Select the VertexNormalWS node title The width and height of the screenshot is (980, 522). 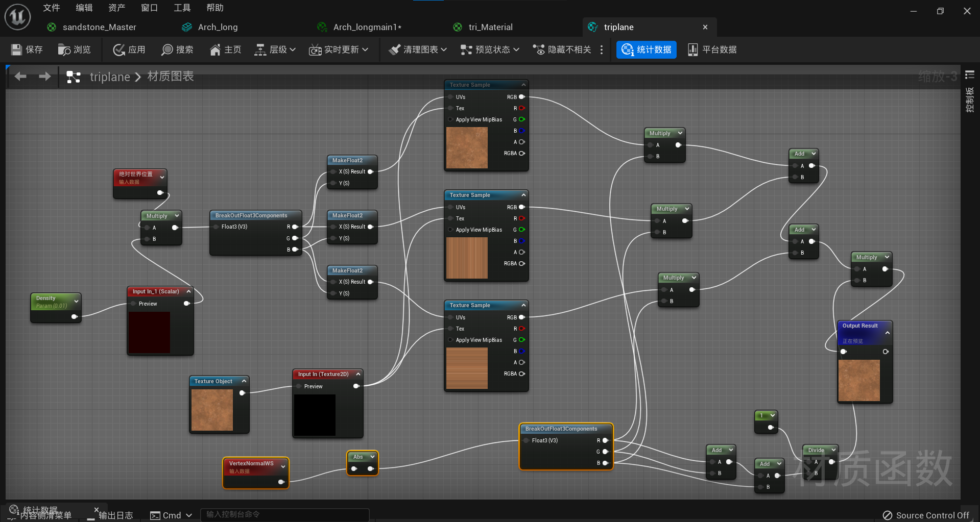click(251, 463)
